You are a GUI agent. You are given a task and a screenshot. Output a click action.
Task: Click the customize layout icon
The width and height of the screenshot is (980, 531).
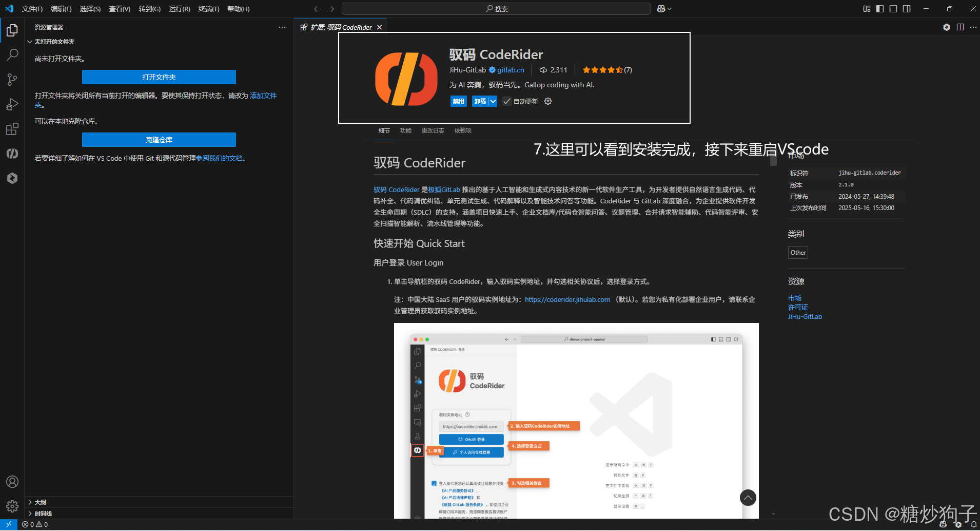tap(867, 9)
